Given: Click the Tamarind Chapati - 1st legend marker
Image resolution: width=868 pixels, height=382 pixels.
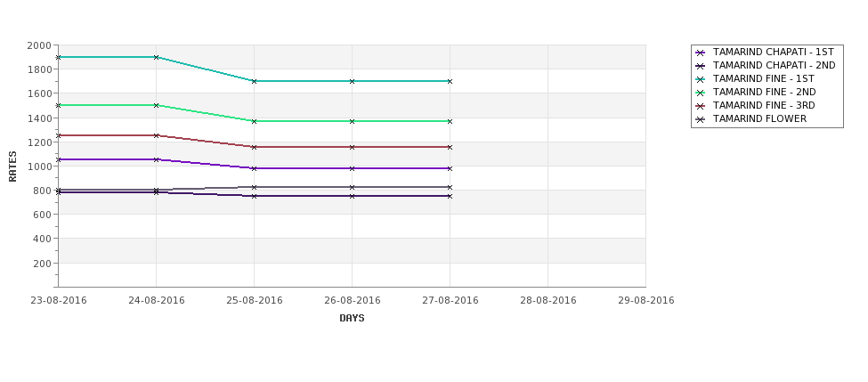Looking at the screenshot, I should coord(701,53).
